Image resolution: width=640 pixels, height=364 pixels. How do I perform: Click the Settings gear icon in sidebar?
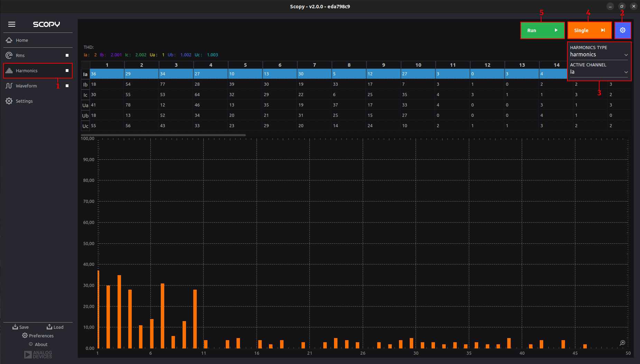coord(9,101)
